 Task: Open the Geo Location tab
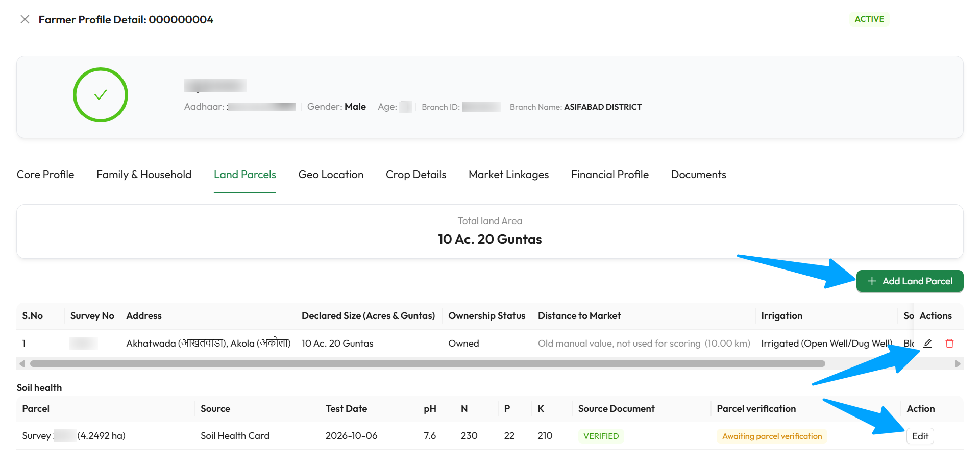331,175
